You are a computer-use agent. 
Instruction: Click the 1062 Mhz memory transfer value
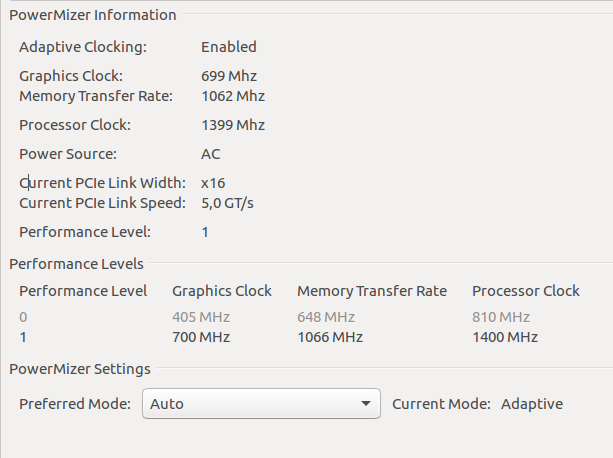point(233,96)
